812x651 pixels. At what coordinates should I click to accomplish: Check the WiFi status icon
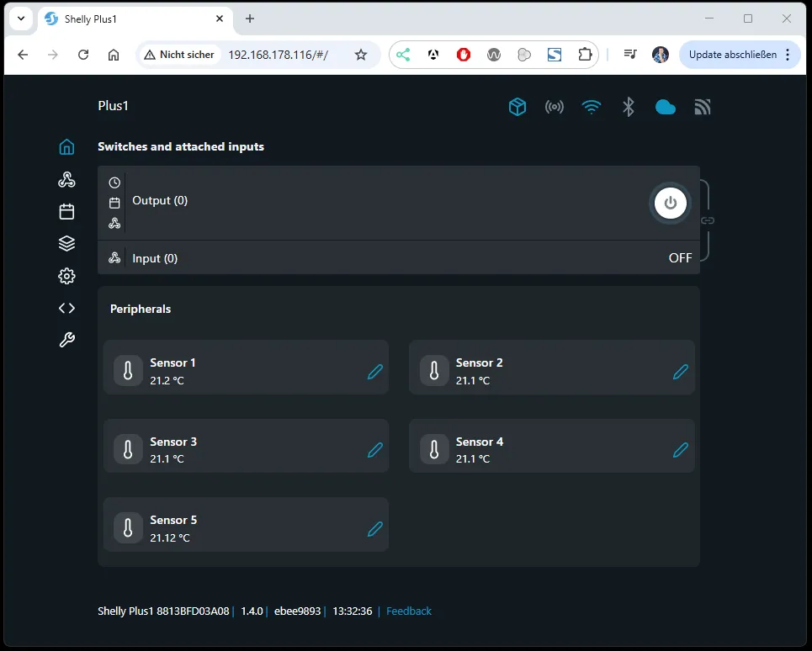coord(592,107)
